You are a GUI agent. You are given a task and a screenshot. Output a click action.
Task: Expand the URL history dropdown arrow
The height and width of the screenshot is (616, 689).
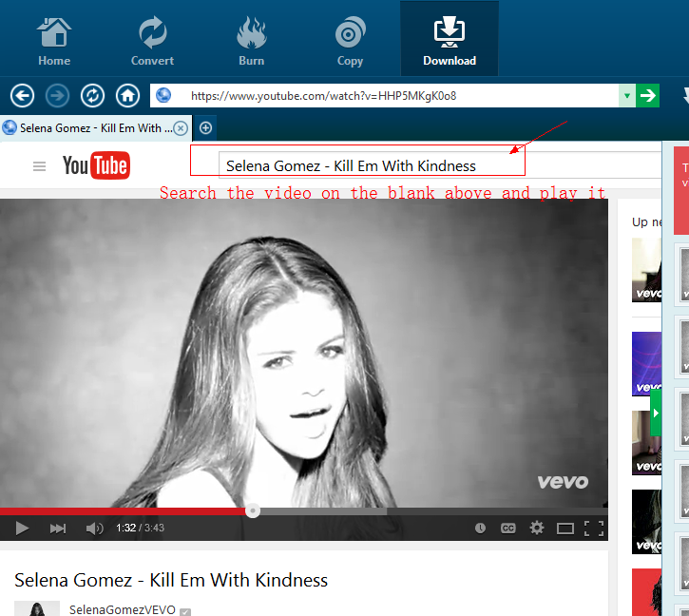point(627,95)
